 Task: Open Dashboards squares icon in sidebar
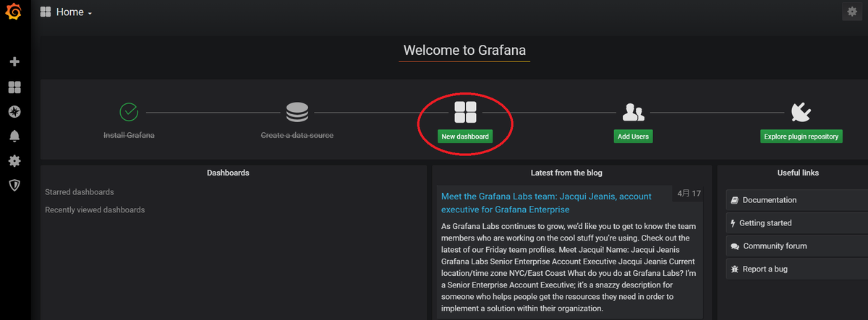[14, 87]
